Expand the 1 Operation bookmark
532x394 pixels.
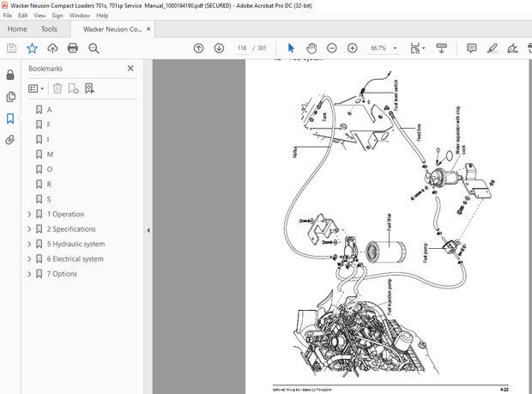click(x=29, y=214)
